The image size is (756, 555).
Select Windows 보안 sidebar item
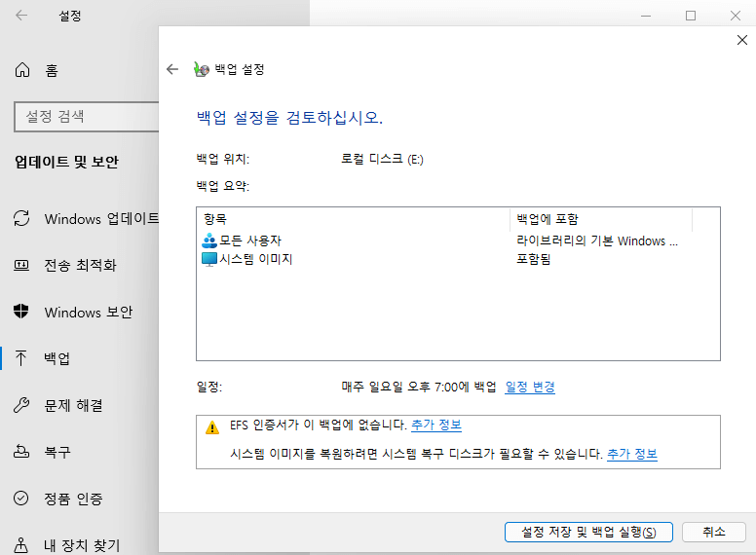point(79,312)
